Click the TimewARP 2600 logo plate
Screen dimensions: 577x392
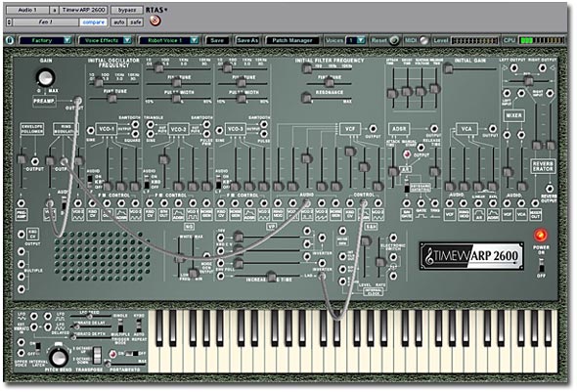pos(471,255)
